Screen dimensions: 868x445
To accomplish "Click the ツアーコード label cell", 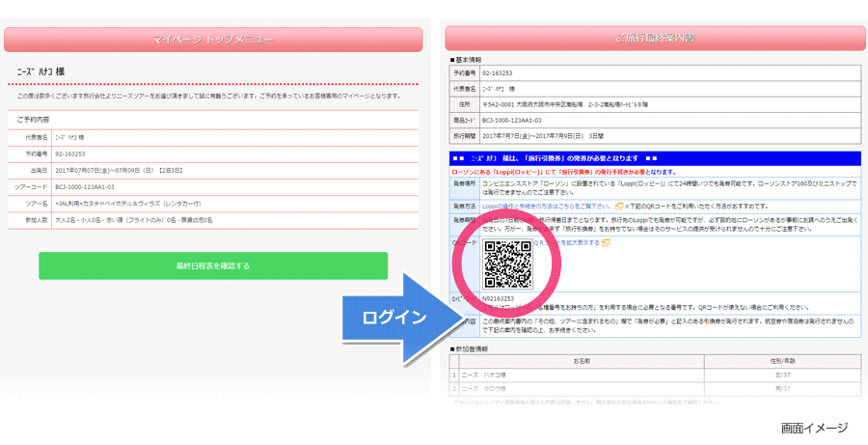I will pyautogui.click(x=31, y=186).
